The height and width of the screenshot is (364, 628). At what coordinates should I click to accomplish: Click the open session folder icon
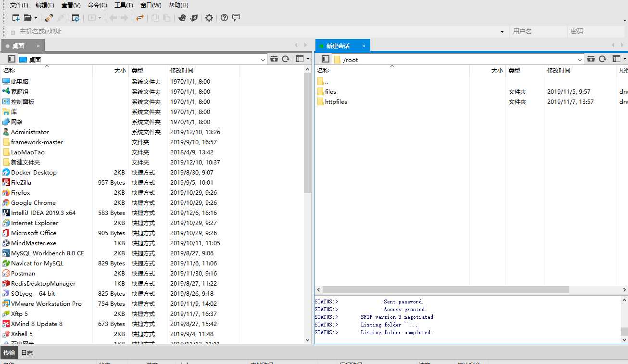[x=27, y=18]
